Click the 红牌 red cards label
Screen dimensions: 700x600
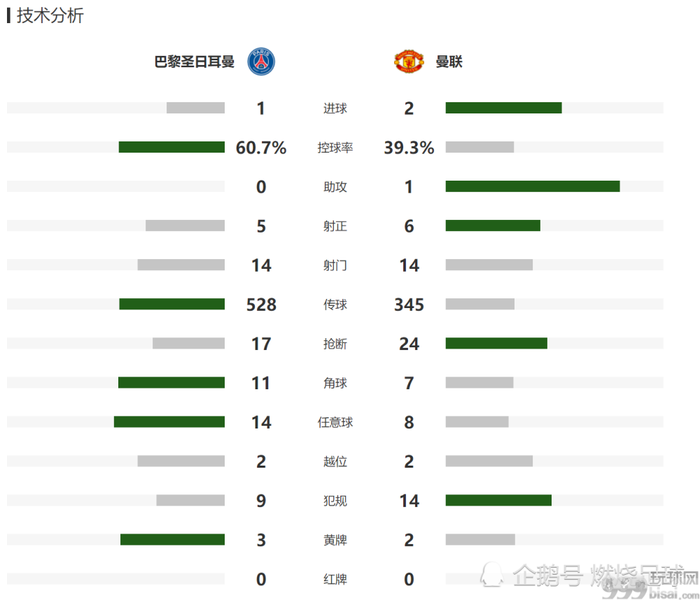point(335,580)
